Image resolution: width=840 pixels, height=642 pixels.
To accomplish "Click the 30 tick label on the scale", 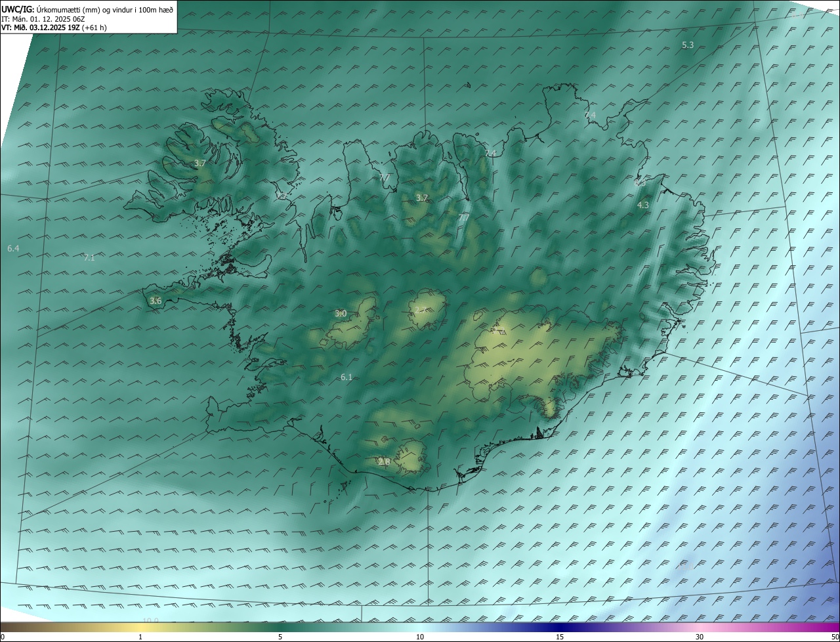I will [x=700, y=637].
